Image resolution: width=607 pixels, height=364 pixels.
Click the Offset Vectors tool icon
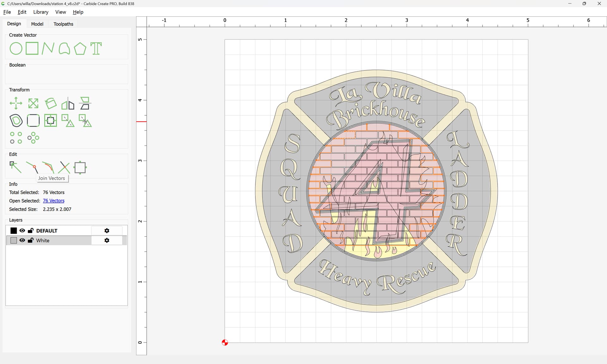point(16,120)
